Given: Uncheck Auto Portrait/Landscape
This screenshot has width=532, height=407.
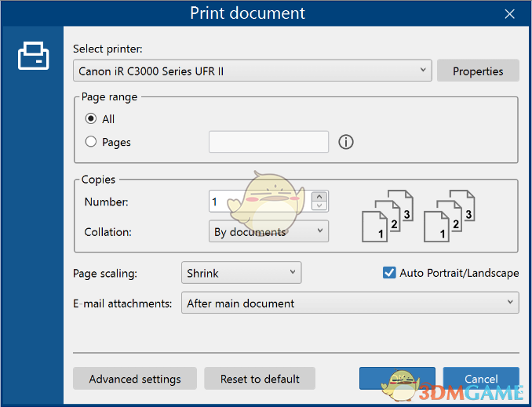Looking at the screenshot, I should tap(389, 273).
